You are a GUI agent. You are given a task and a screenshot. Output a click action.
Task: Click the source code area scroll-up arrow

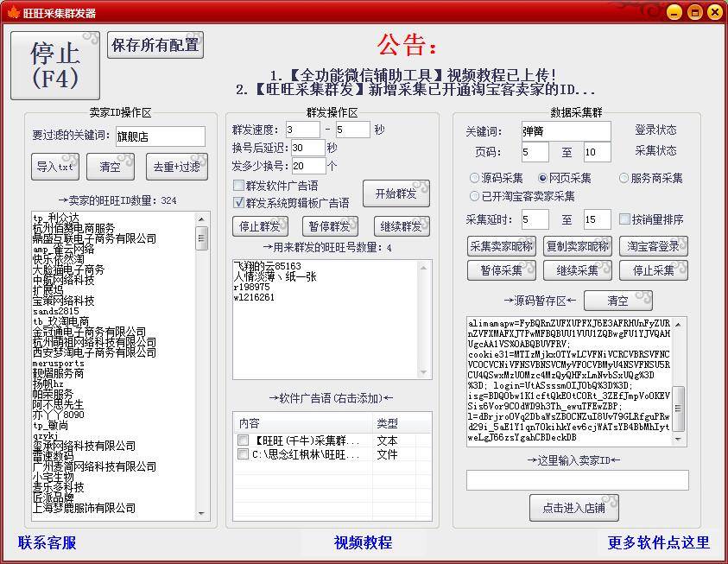coord(678,324)
